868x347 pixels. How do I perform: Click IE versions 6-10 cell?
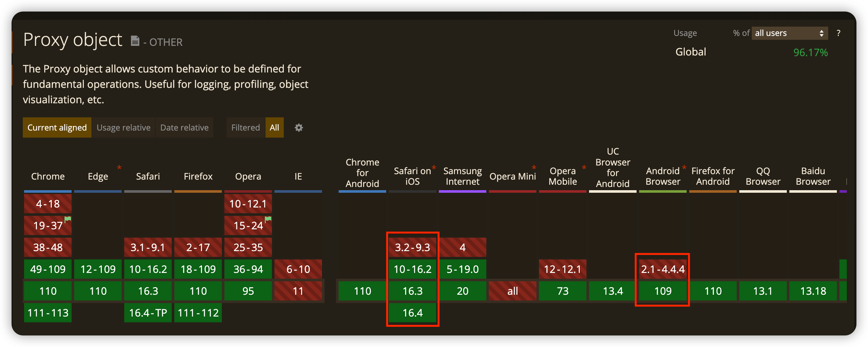(x=298, y=269)
